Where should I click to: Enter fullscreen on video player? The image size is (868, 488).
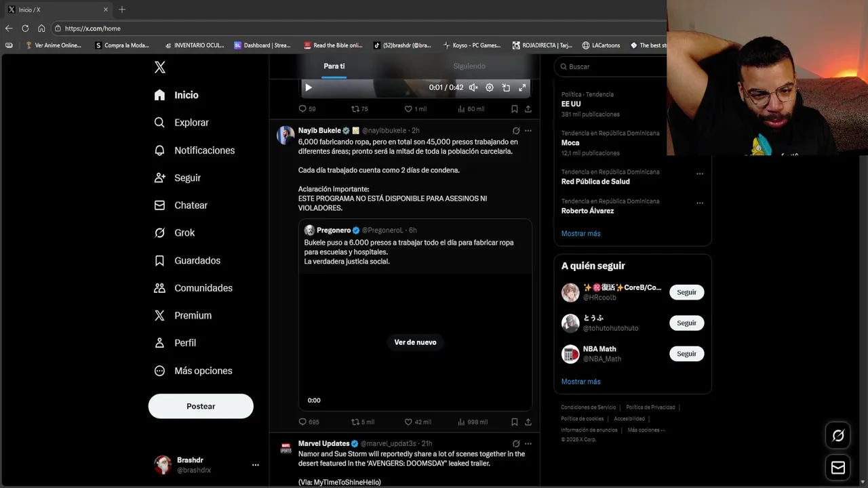[x=522, y=87]
